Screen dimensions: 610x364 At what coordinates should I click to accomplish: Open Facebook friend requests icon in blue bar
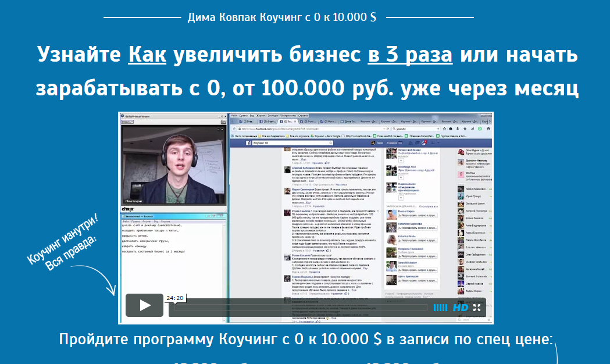pos(411,142)
